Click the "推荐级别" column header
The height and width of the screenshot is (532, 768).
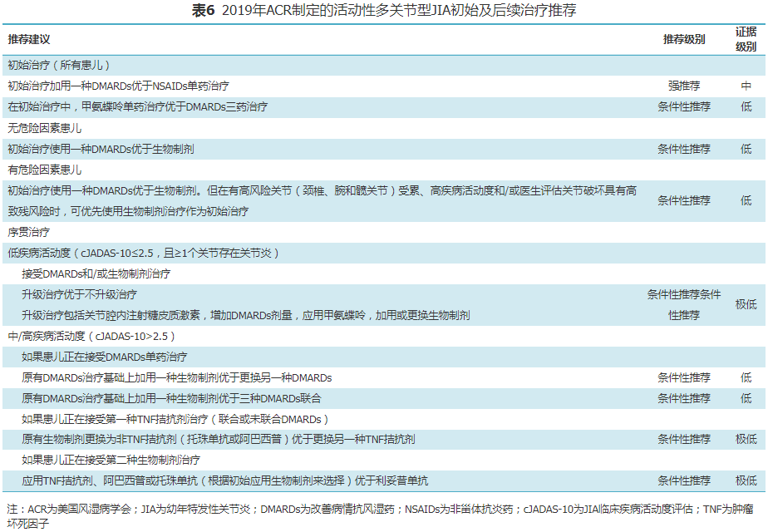pyautogui.click(x=683, y=40)
